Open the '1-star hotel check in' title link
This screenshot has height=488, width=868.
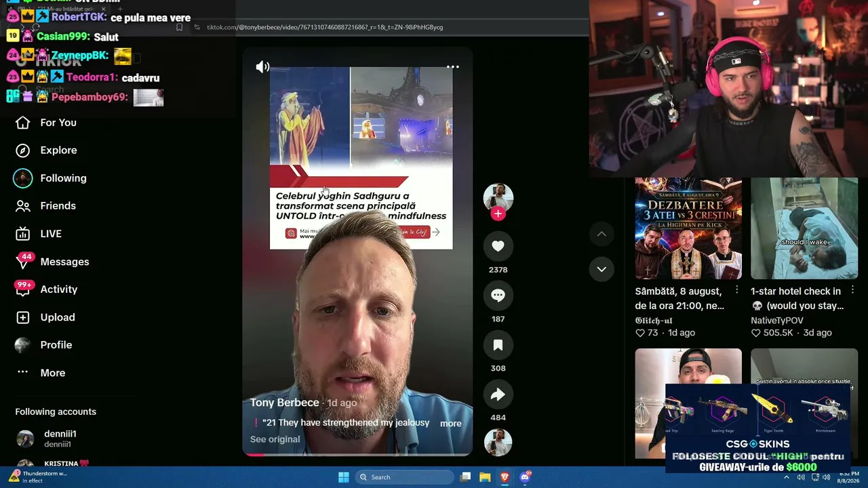coord(797,298)
